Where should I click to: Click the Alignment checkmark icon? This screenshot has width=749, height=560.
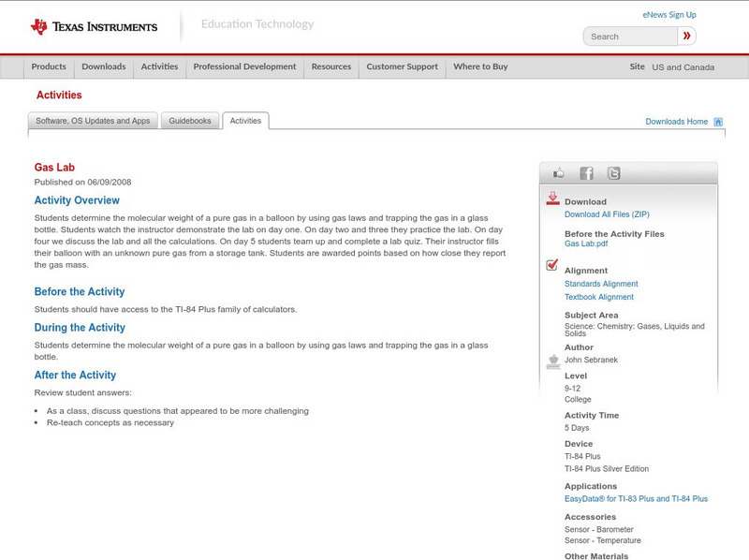pyautogui.click(x=552, y=265)
